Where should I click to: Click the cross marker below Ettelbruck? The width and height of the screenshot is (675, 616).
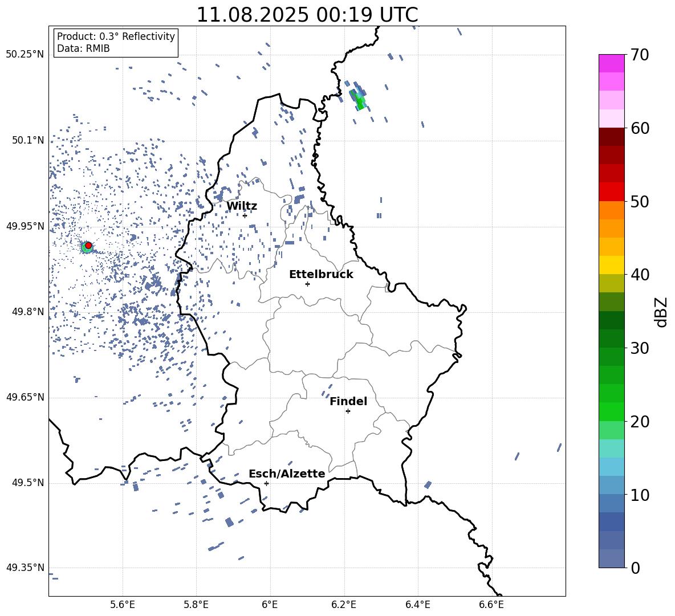(x=307, y=284)
